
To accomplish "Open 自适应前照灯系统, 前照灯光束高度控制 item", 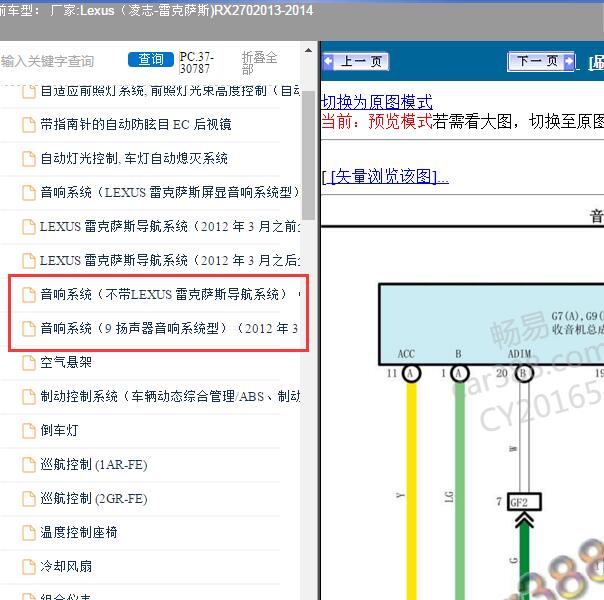I will 169,91.
